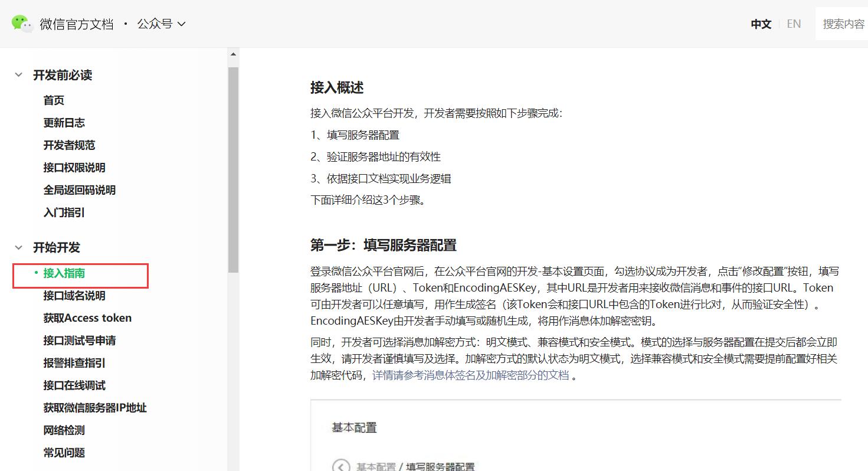The image size is (868, 471).
Task: Click the WeChat logo icon
Action: click(x=22, y=24)
